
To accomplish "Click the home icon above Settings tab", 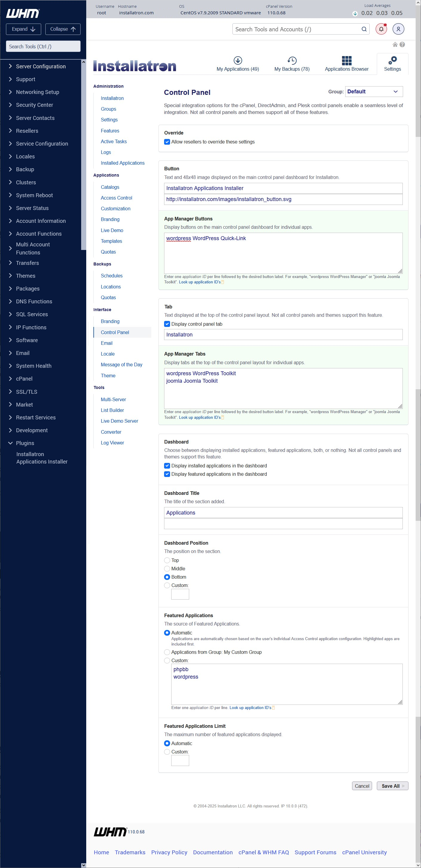I will 395,44.
